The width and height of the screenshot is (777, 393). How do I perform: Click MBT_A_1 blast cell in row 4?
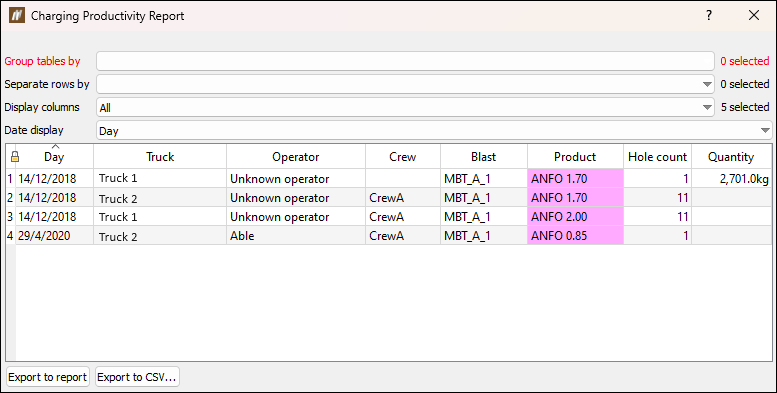point(484,235)
